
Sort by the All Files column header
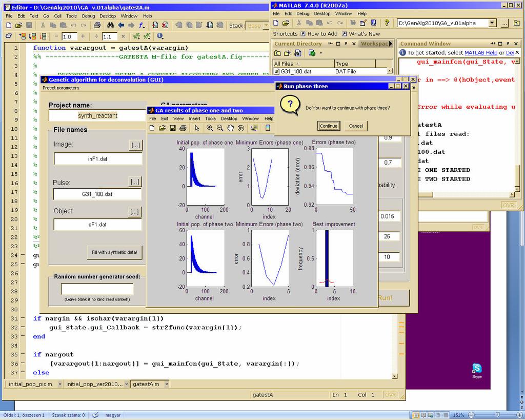304,64
